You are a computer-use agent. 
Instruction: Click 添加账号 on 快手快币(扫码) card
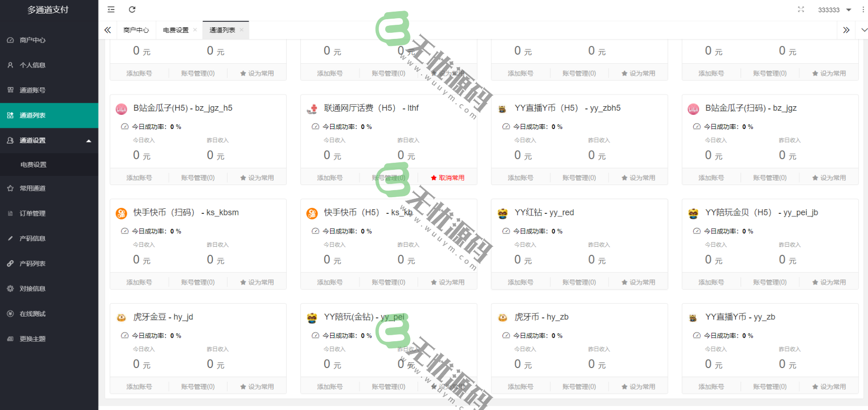tap(140, 282)
